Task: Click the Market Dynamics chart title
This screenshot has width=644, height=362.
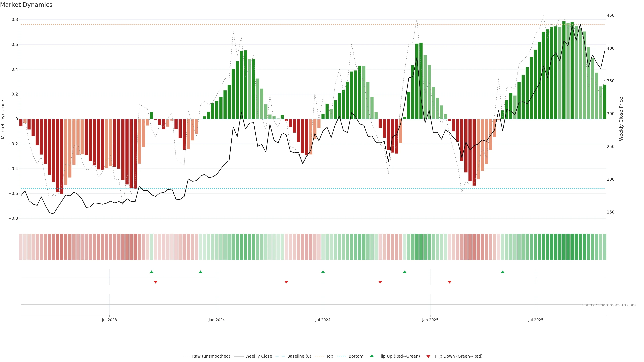Action: [x=26, y=5]
